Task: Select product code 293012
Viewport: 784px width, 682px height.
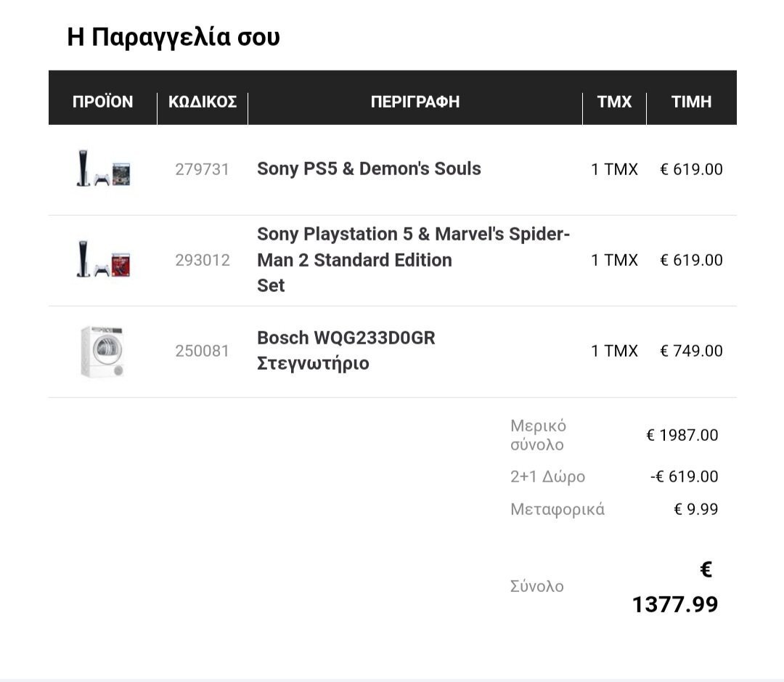Action: (x=202, y=260)
